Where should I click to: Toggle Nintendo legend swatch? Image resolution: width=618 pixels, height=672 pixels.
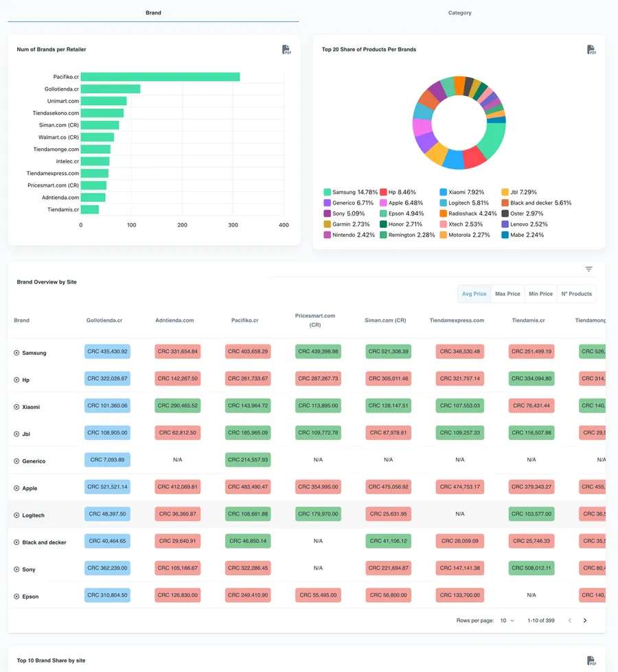tap(328, 235)
